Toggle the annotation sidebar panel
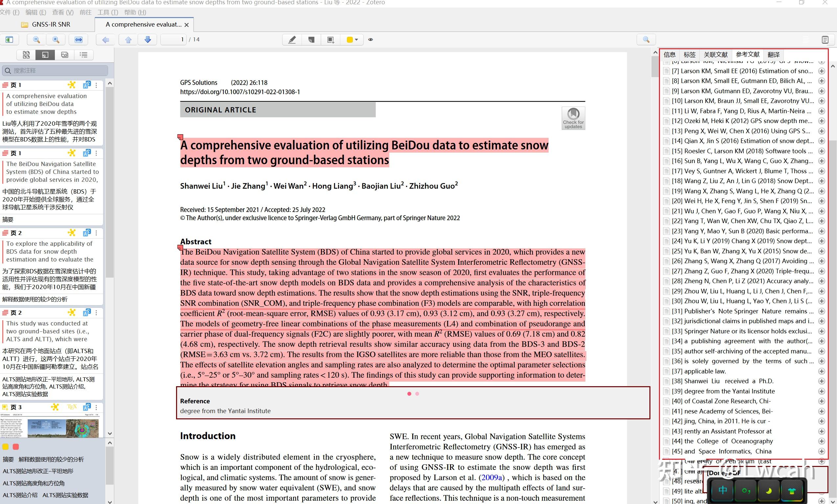This screenshot has width=837, height=504. pos(10,40)
